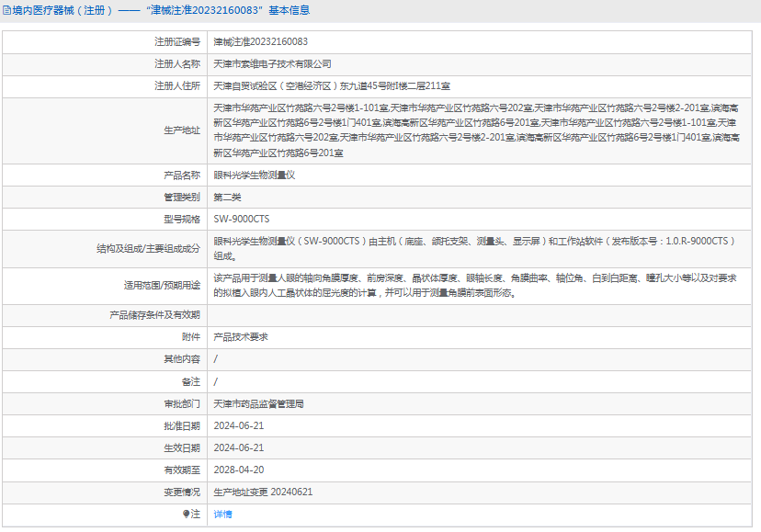Select the 审批部门 label
Image resolution: width=761 pixels, height=532 pixels.
click(x=182, y=404)
